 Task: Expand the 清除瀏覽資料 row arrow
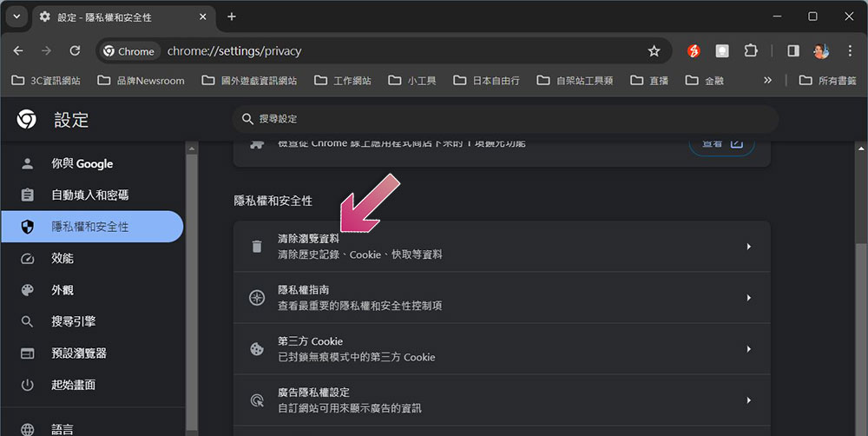tap(748, 247)
